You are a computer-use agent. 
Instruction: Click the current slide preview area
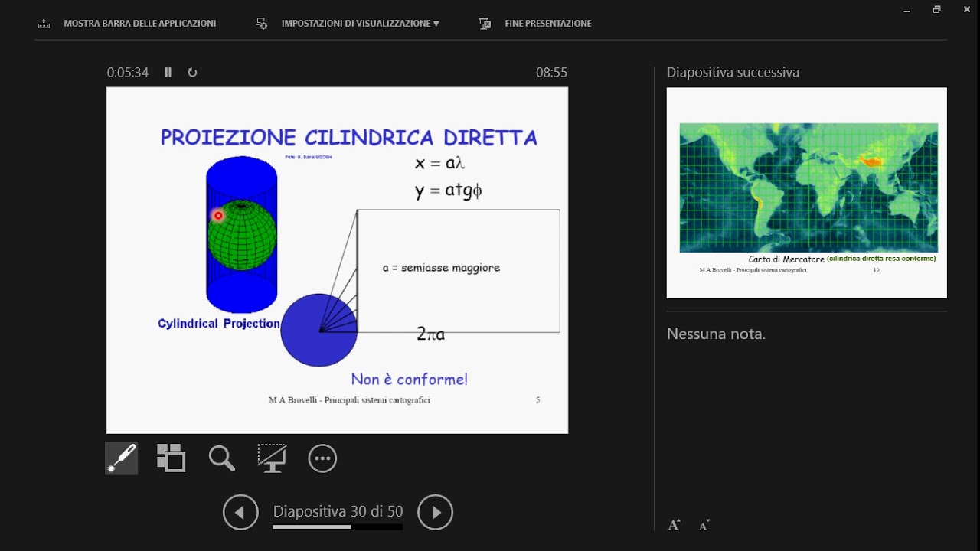[337, 260]
